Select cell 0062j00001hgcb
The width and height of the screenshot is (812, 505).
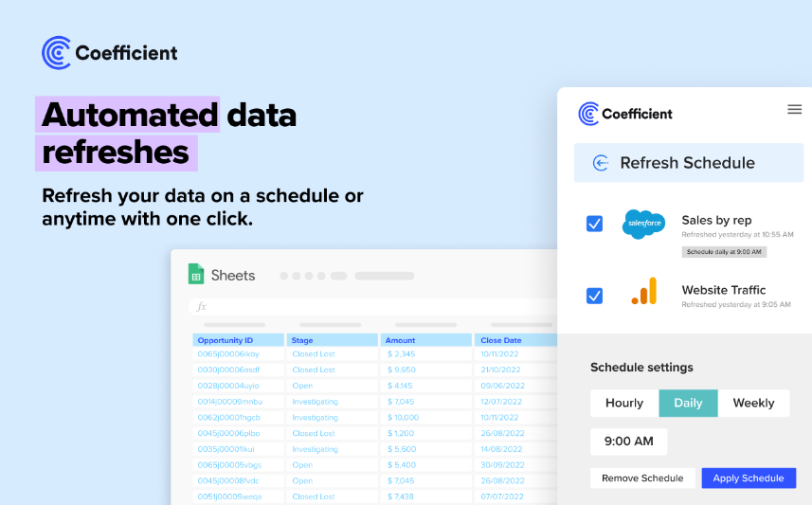(238, 418)
